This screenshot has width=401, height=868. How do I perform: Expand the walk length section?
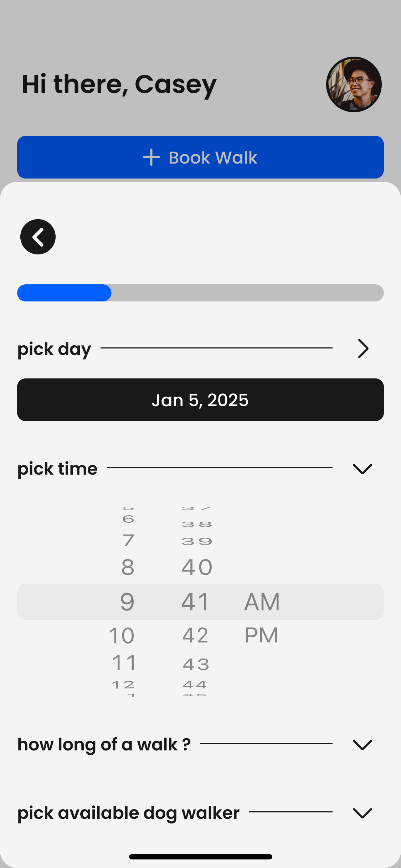point(362,744)
